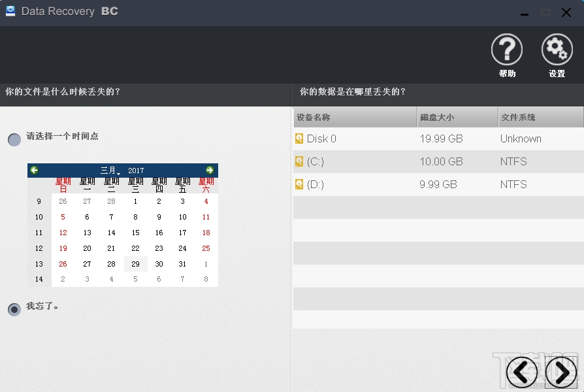The height and width of the screenshot is (392, 584).
Task: Select March 29 in the calendar
Action: tap(136, 264)
